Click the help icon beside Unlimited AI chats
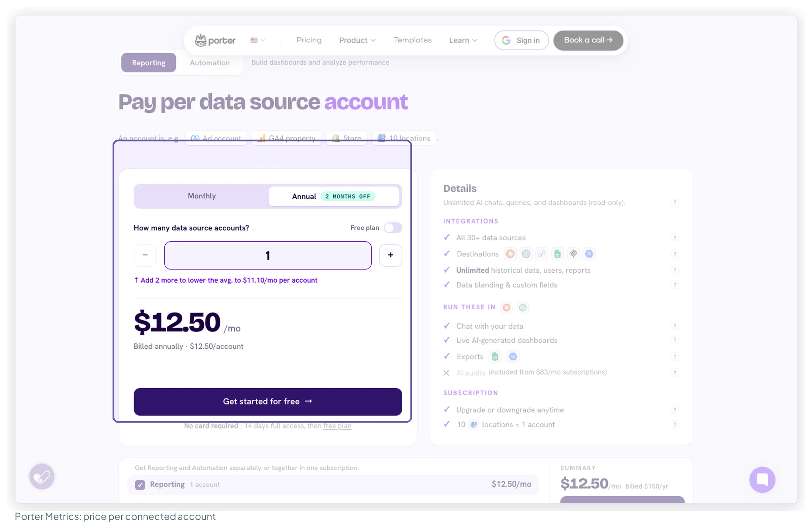812x531 pixels. (675, 203)
